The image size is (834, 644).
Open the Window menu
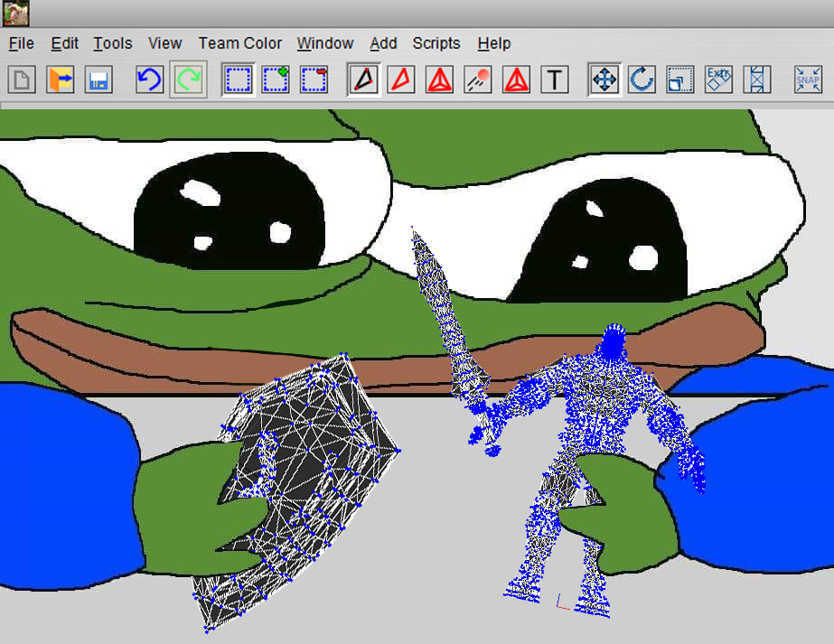point(325,43)
